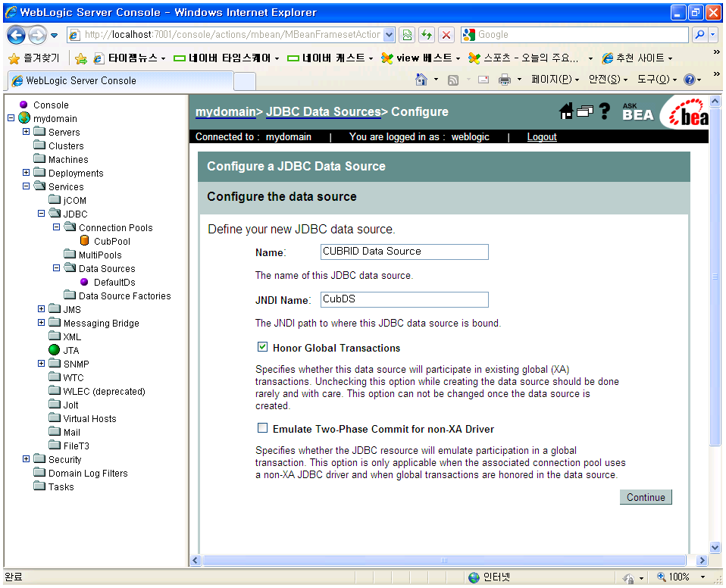Click the compatibility view icon beside address bar
This screenshot has height=588, width=726.
(407, 35)
